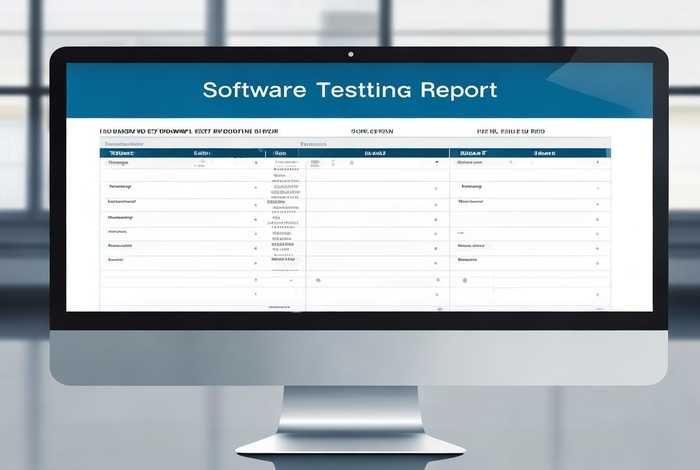Viewport: 700px width, 470px height.
Task: Select the middle section heading above tables
Action: tap(372, 131)
